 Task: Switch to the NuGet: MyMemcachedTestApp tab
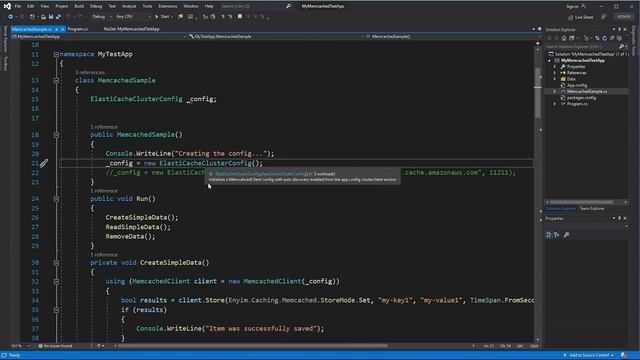click(x=131, y=29)
